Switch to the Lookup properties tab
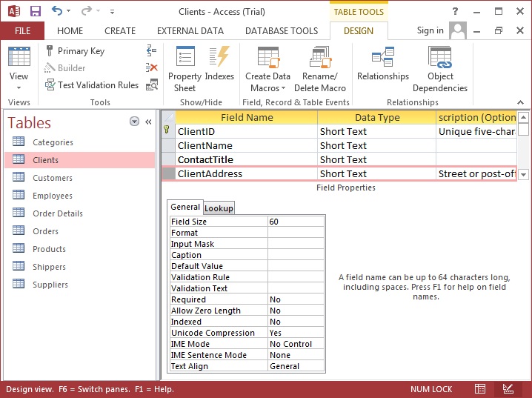This screenshot has width=532, height=398. (219, 208)
